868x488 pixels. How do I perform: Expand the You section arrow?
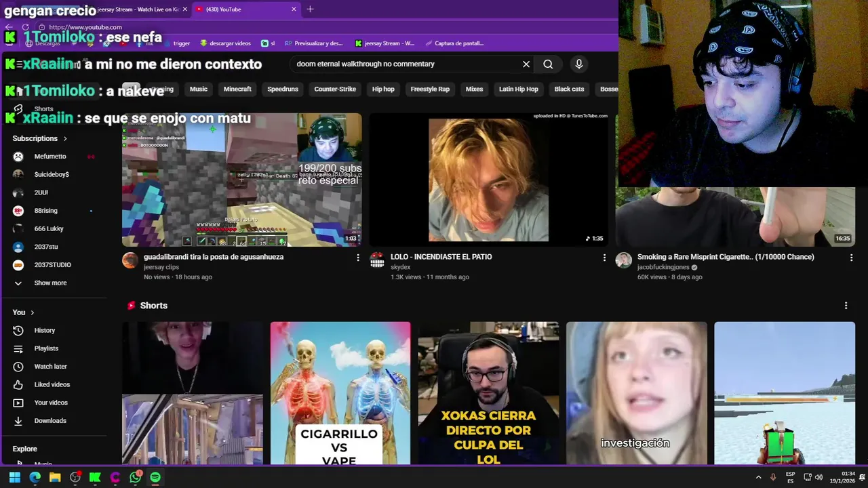coord(32,312)
